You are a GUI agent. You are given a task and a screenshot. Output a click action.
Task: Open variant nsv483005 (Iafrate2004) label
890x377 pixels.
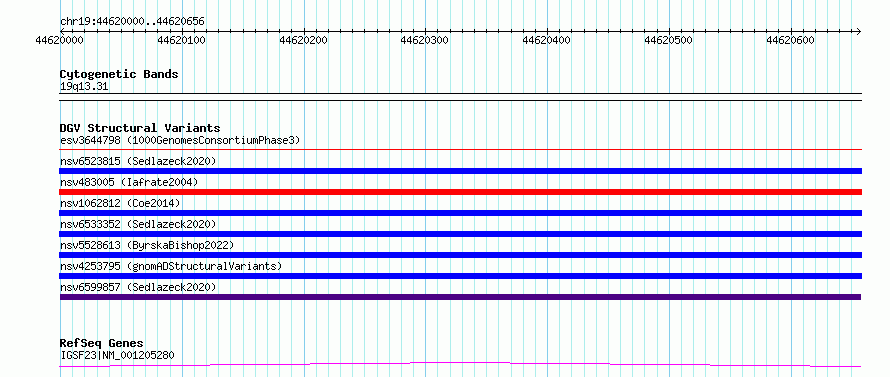click(x=129, y=182)
